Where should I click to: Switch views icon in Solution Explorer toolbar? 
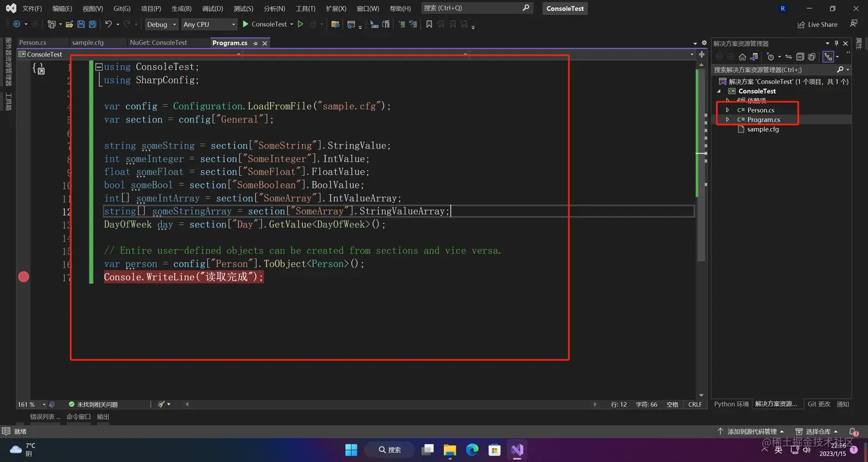(x=754, y=56)
